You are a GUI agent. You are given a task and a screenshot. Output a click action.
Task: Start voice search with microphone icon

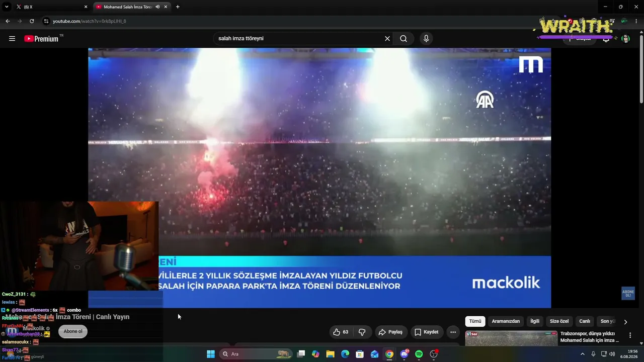[426, 39]
